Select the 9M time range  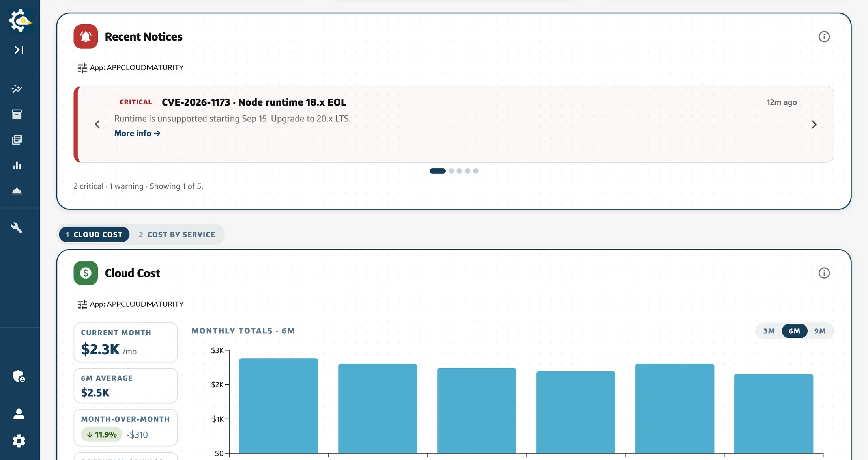pyautogui.click(x=820, y=331)
